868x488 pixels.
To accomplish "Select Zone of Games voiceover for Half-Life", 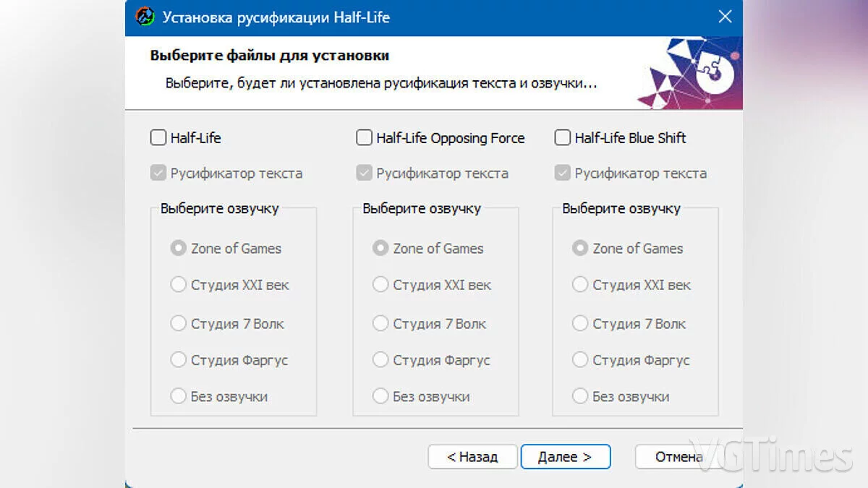I will (x=178, y=248).
